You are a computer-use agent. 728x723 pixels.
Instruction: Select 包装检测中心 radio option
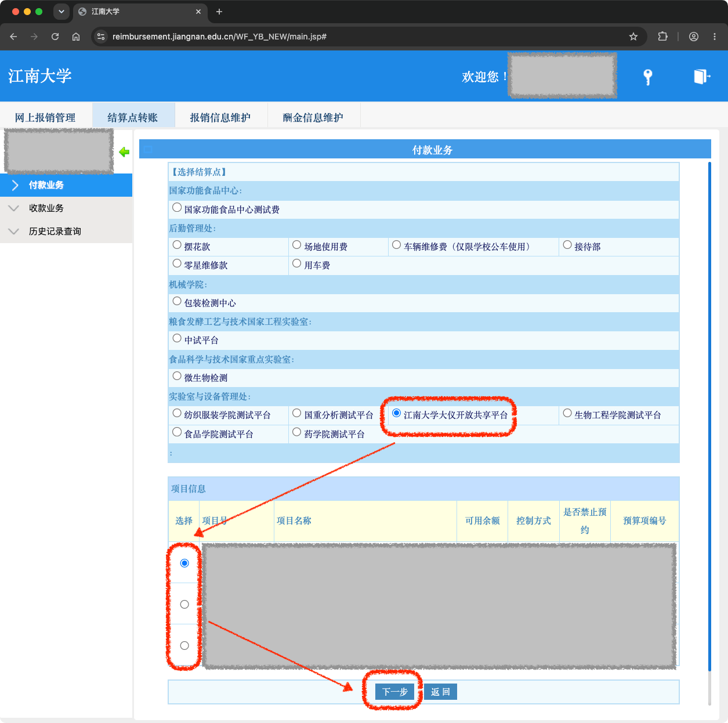pos(177,301)
